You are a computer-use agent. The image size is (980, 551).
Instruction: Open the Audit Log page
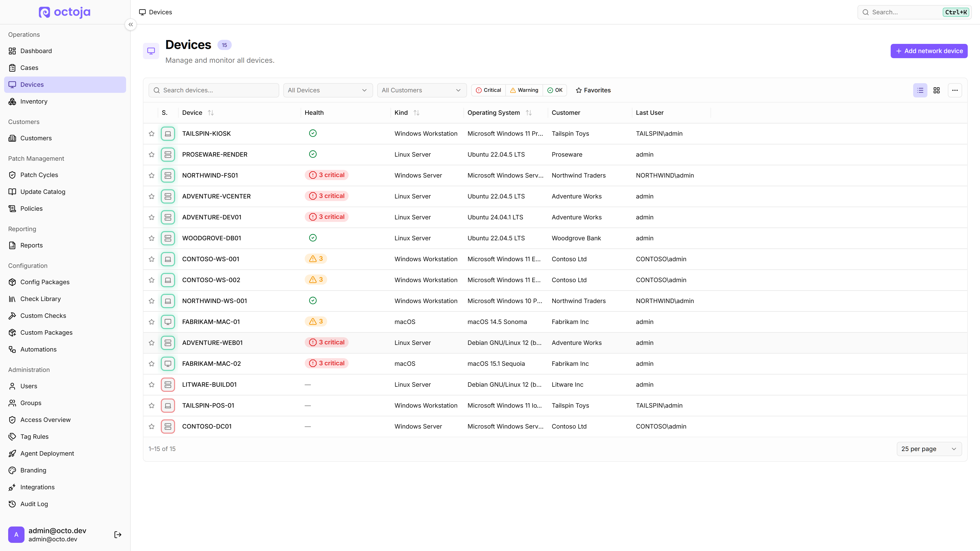tap(65, 504)
